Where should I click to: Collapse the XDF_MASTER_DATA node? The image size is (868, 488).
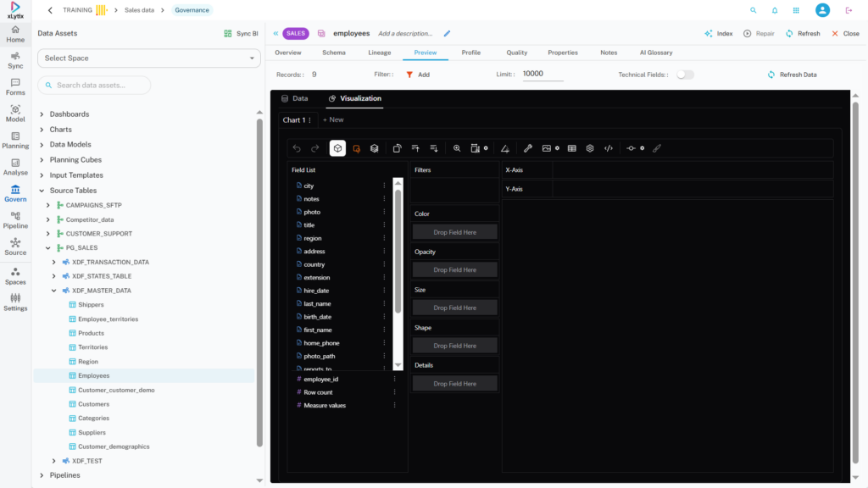point(54,291)
